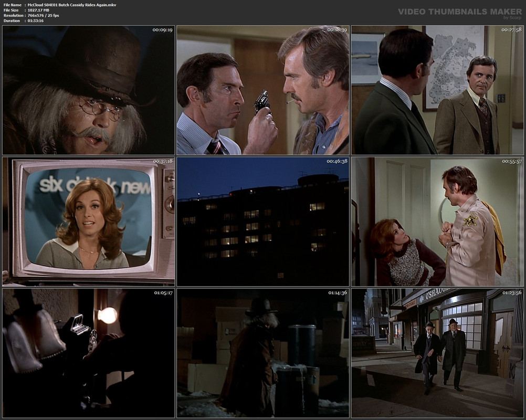This screenshot has height=420, width=526.
Task: Select the night building thumbnail at 00:46:38
Action: pyautogui.click(x=263, y=222)
